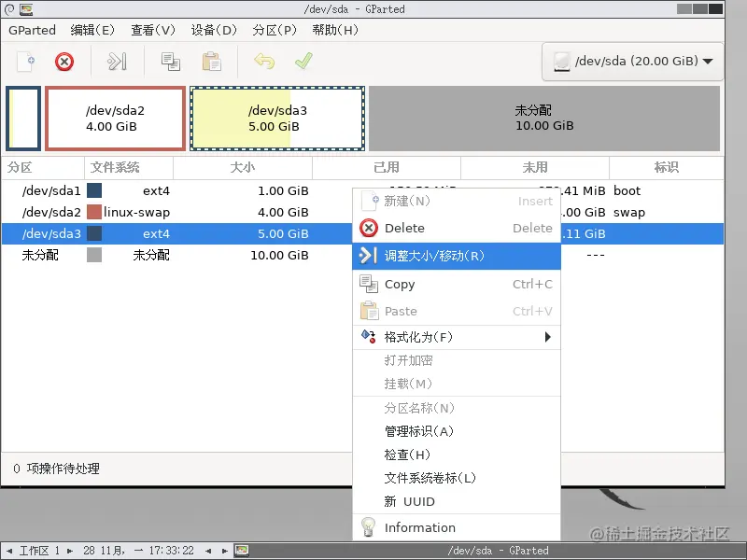Choose 检查(H) in context menu
The width and height of the screenshot is (747, 560).
pyautogui.click(x=457, y=455)
